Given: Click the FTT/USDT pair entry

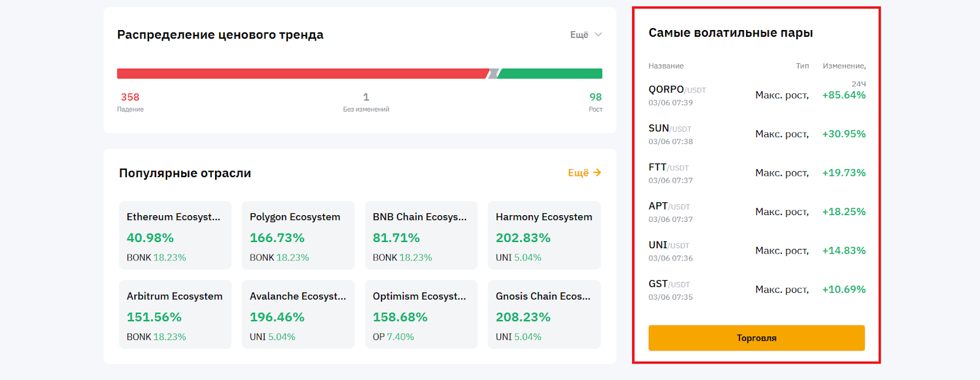Looking at the screenshot, I should 756,173.
